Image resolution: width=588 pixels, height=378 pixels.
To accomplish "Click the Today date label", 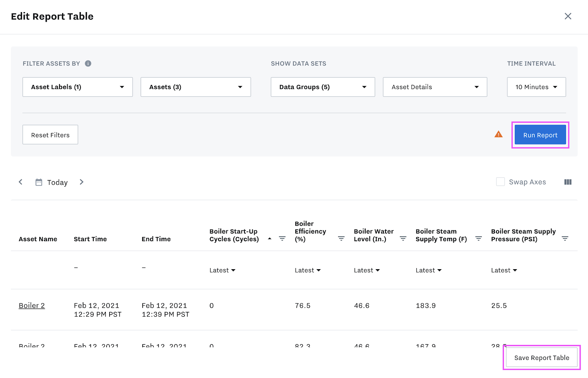I will (57, 182).
